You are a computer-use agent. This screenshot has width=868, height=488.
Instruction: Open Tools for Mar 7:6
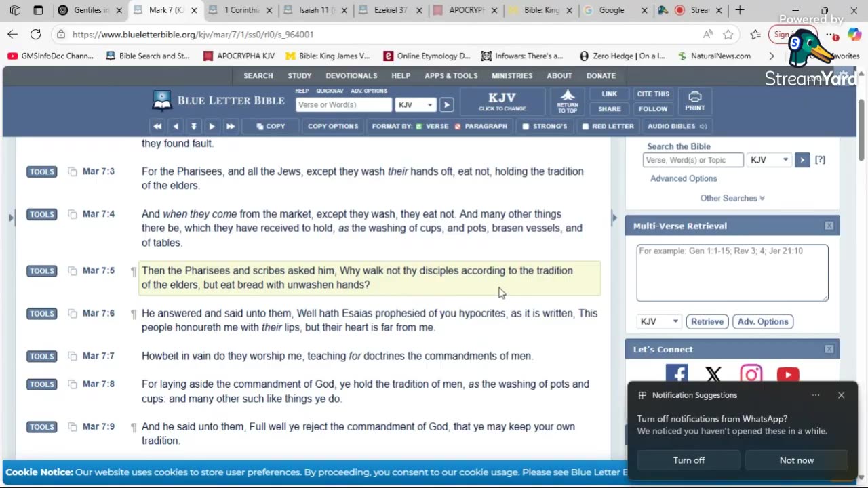(x=42, y=313)
